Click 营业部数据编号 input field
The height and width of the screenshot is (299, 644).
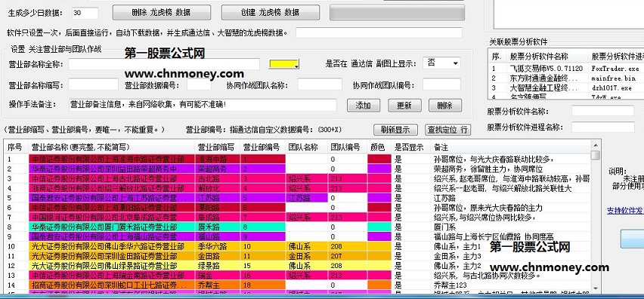pyautogui.click(x=199, y=85)
